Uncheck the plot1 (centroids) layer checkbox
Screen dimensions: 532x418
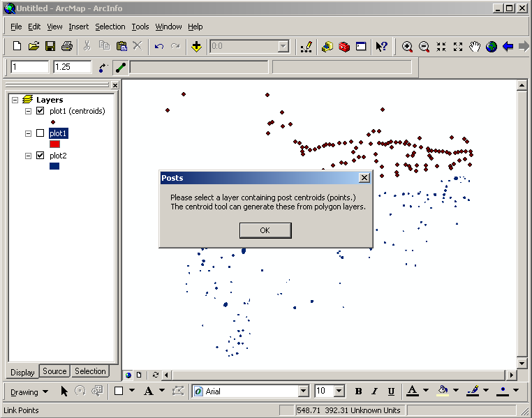(x=40, y=111)
